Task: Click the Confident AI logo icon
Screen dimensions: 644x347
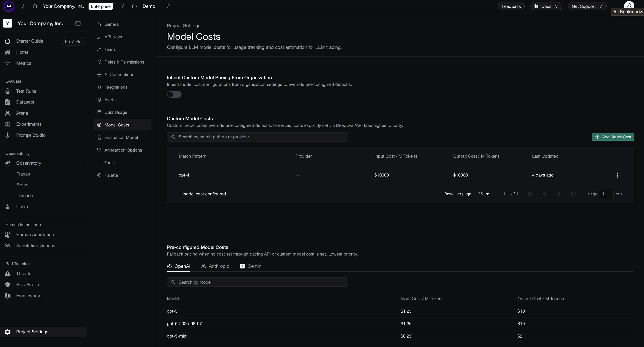Action: 9,6
